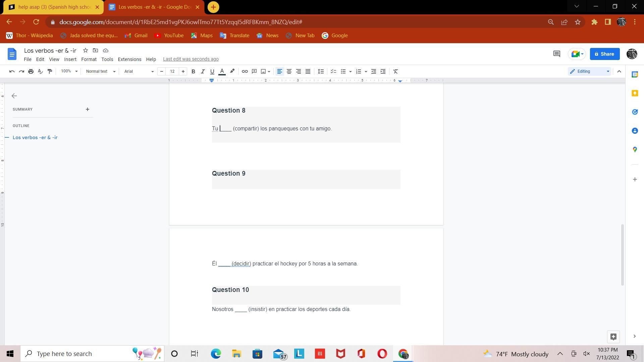The width and height of the screenshot is (644, 362).
Task: Open the Extensions menu
Action: (x=129, y=59)
